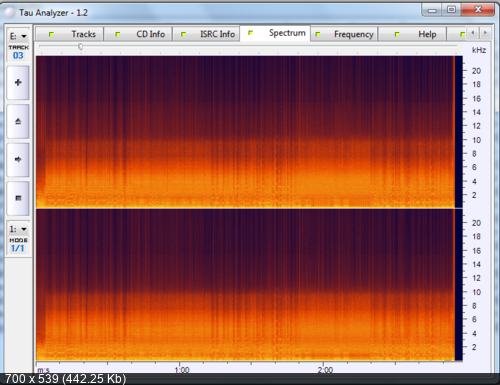This screenshot has width=500, height=385.
Task: Click the Spectrum tab
Action: pos(275,33)
